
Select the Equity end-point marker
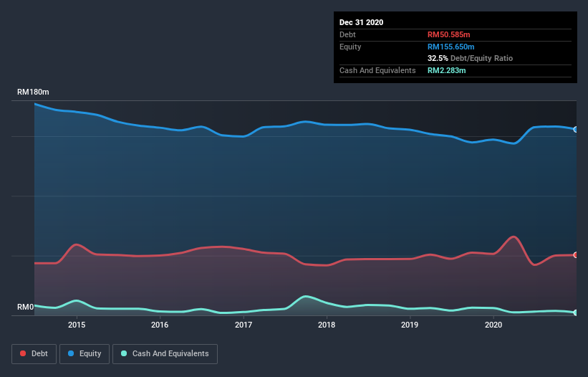point(576,130)
